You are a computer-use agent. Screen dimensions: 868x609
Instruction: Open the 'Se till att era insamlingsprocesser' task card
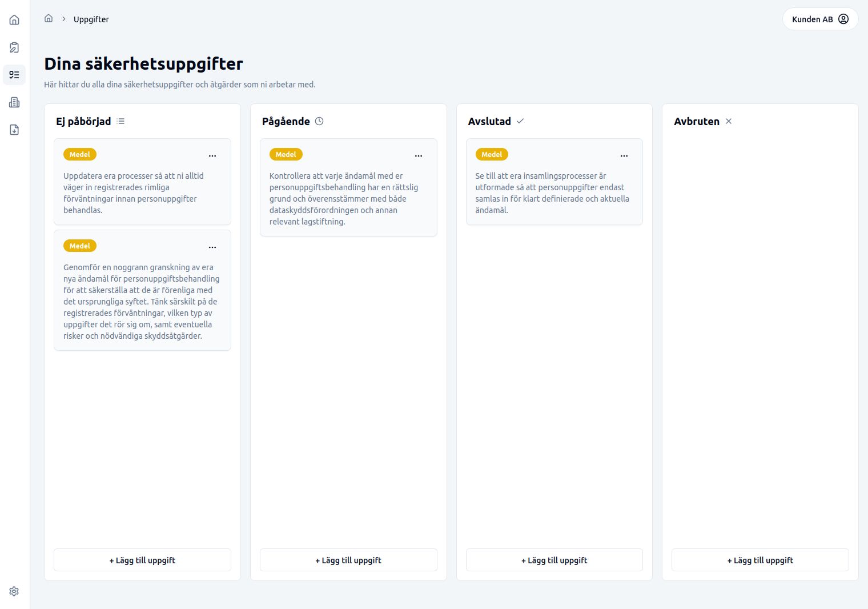coord(552,193)
